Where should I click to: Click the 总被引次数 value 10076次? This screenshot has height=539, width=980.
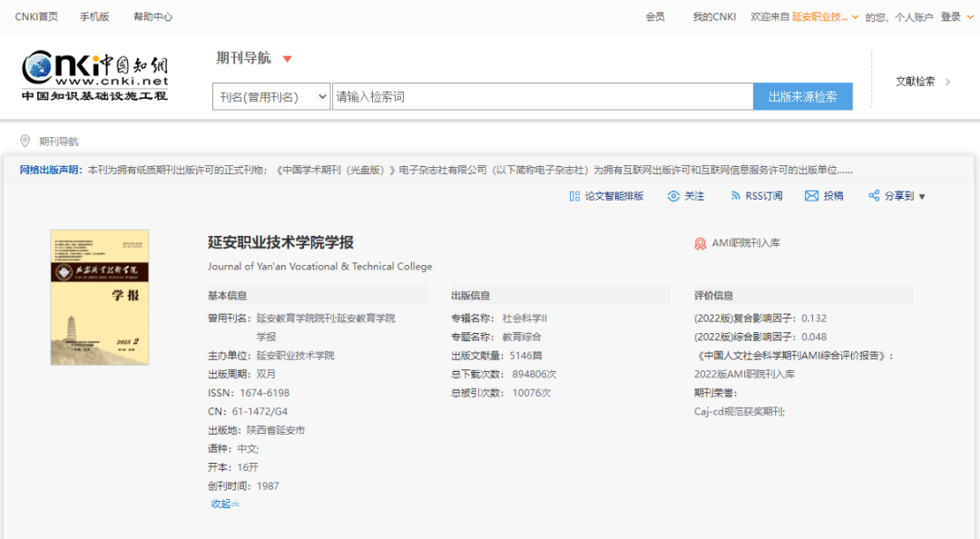click(532, 393)
